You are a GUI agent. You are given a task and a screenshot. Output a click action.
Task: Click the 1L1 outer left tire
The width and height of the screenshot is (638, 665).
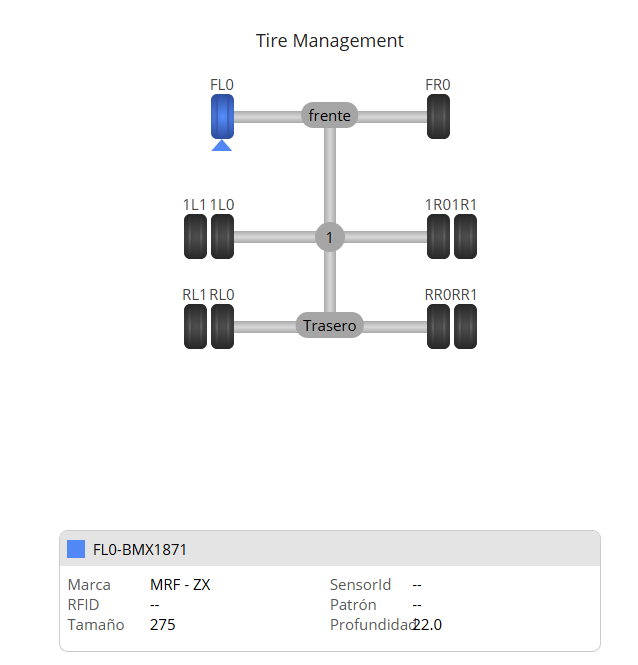point(195,237)
